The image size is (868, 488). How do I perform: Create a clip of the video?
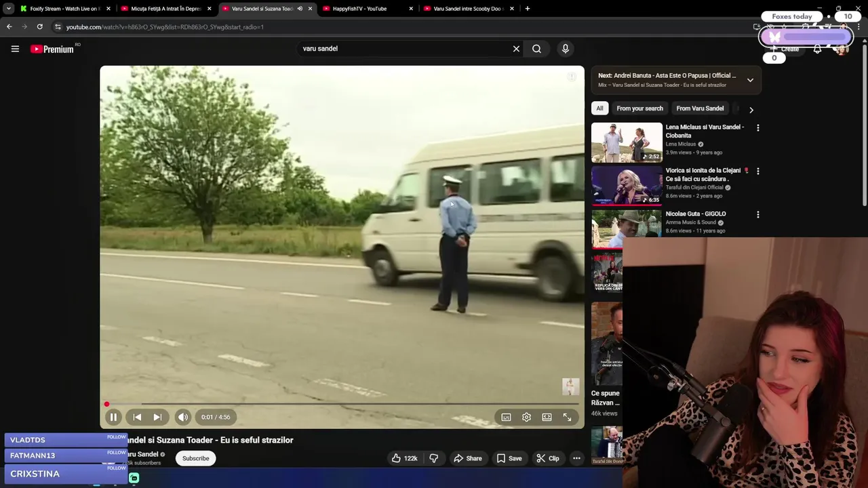pyautogui.click(x=548, y=459)
